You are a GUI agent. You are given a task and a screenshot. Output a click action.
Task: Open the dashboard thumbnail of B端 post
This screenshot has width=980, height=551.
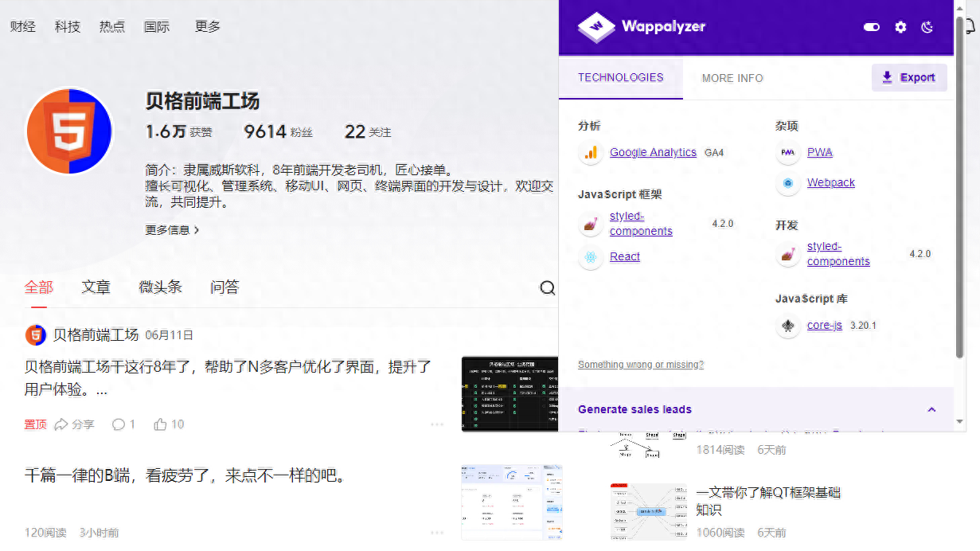511,503
